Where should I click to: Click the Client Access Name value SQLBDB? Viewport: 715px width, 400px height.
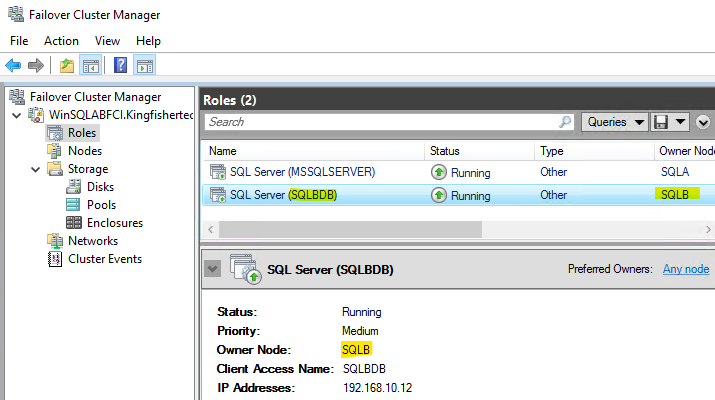pos(364,369)
